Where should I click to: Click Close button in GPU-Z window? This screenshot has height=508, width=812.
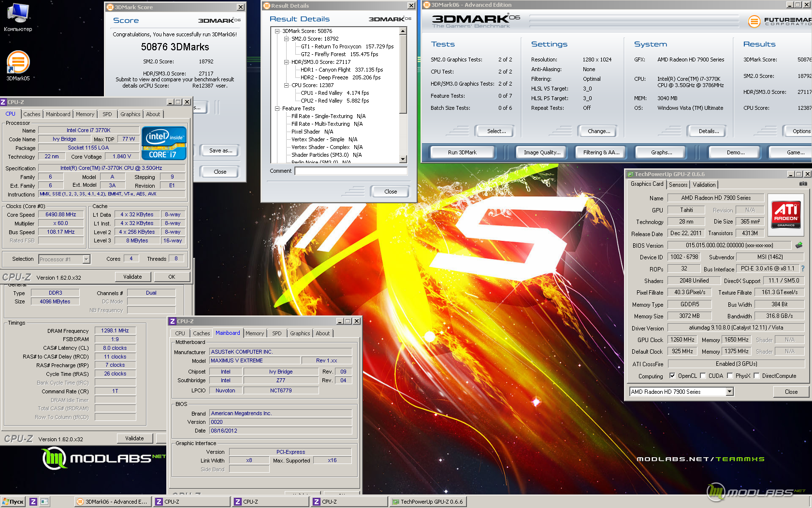tap(791, 392)
